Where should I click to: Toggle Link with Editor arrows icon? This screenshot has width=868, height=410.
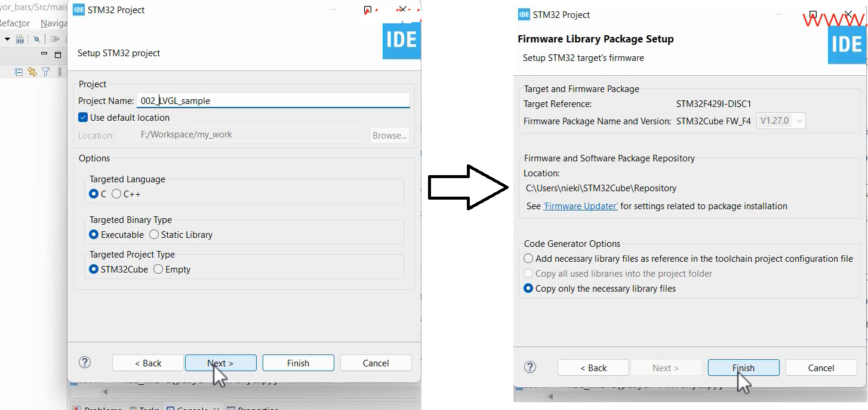[32, 72]
